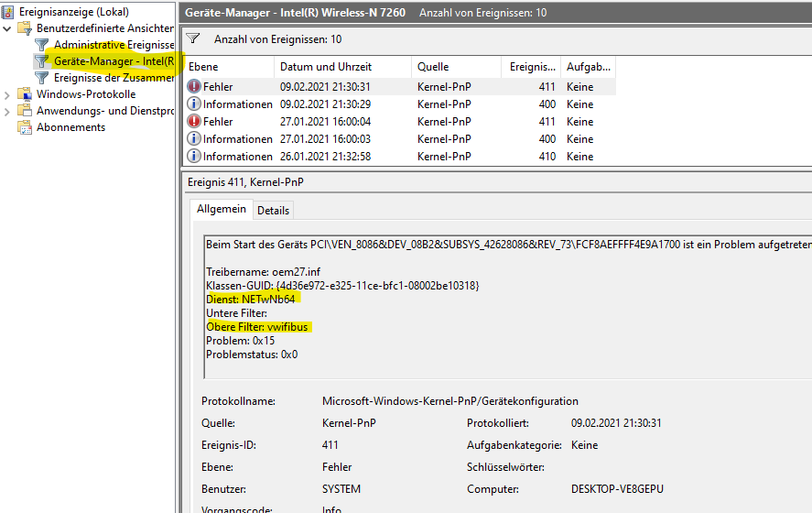Click the Anwendungs- und Dienstprotokolle folder icon
812x513 pixels.
tap(25, 111)
